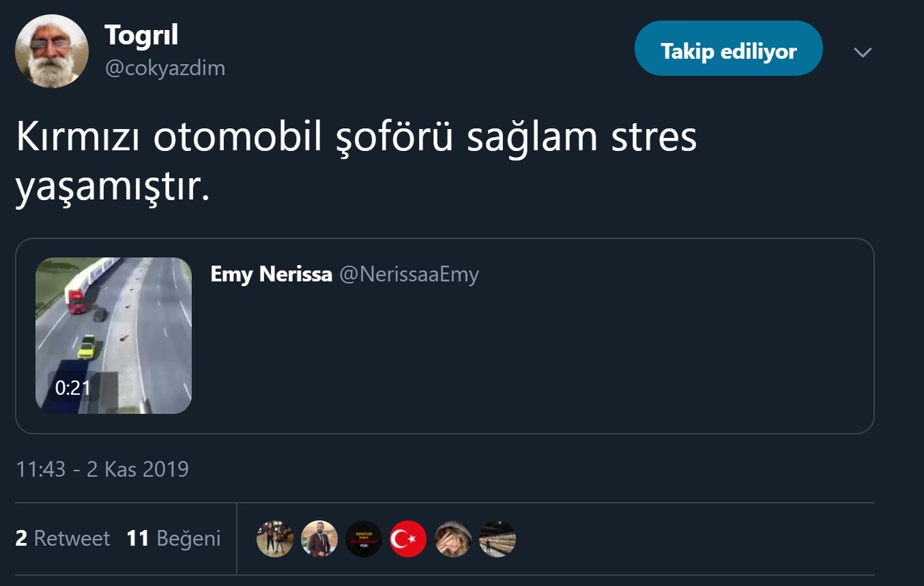924x586 pixels.
Task: Open the suited man liker avatar
Action: [319, 539]
